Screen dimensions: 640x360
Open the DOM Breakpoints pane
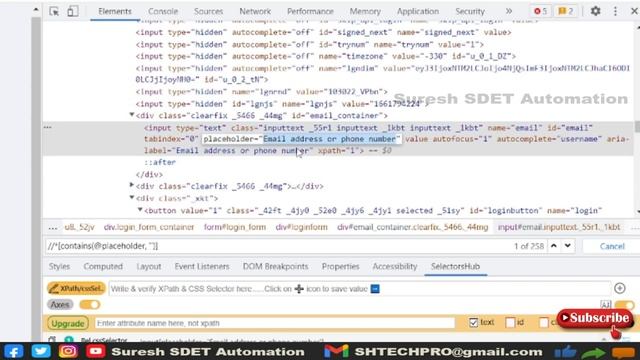coord(275,267)
